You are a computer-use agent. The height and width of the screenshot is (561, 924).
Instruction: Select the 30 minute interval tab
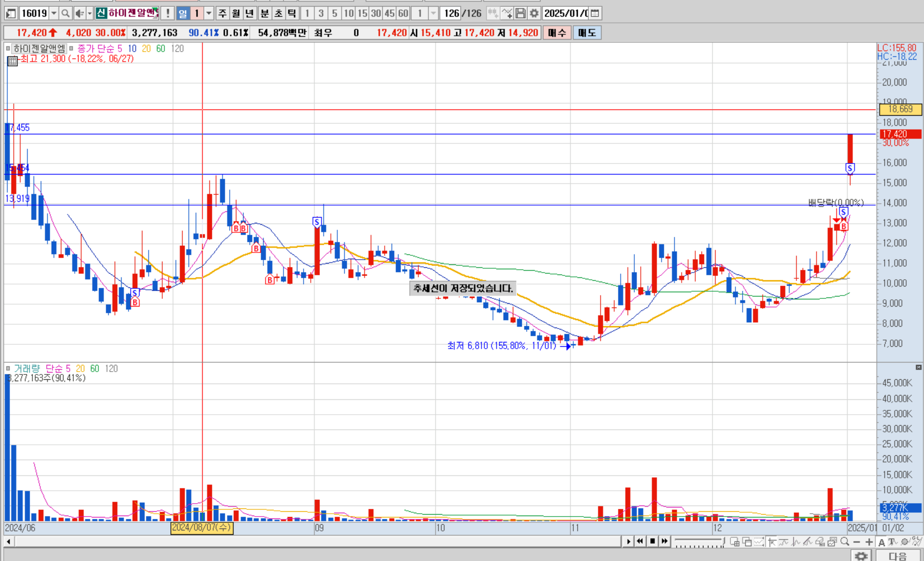pos(376,13)
